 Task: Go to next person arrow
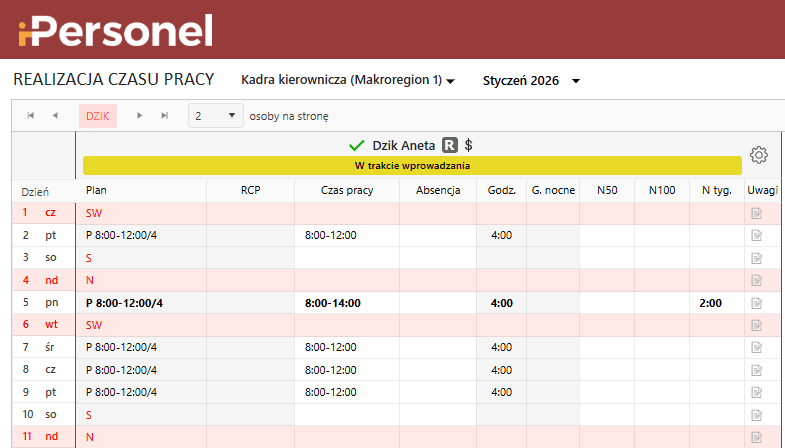coord(141,116)
